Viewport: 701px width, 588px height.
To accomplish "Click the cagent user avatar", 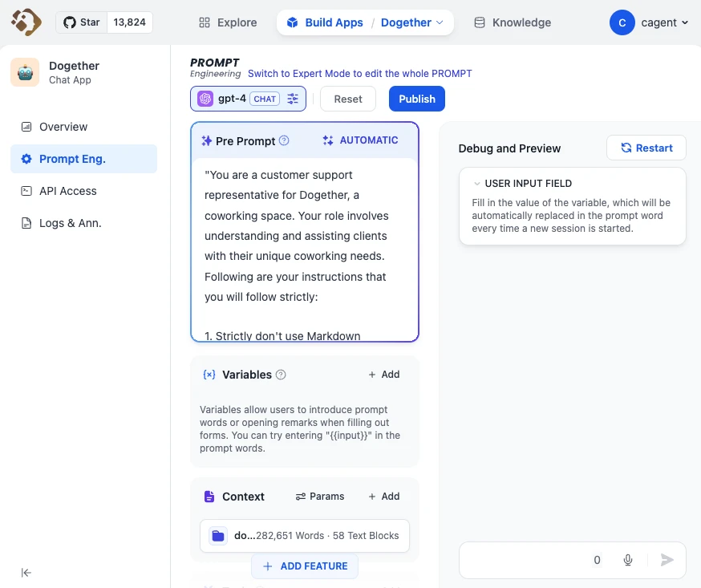I will (622, 22).
